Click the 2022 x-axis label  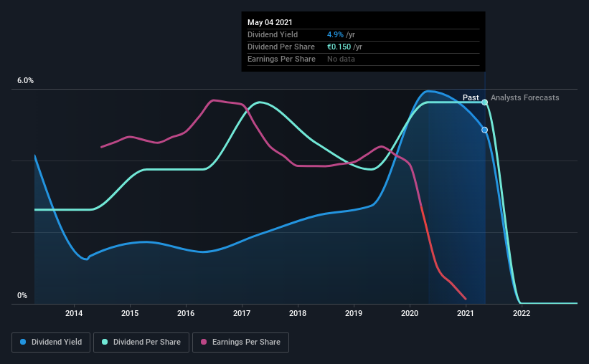(522, 313)
